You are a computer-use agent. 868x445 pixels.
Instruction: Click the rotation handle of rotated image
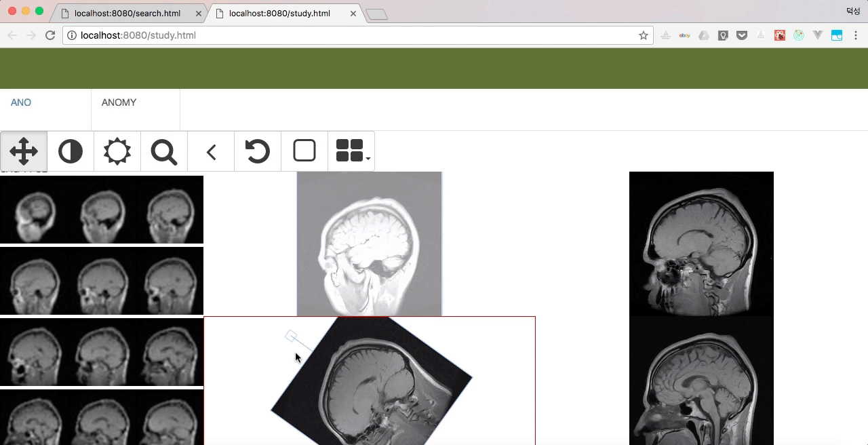pos(291,336)
